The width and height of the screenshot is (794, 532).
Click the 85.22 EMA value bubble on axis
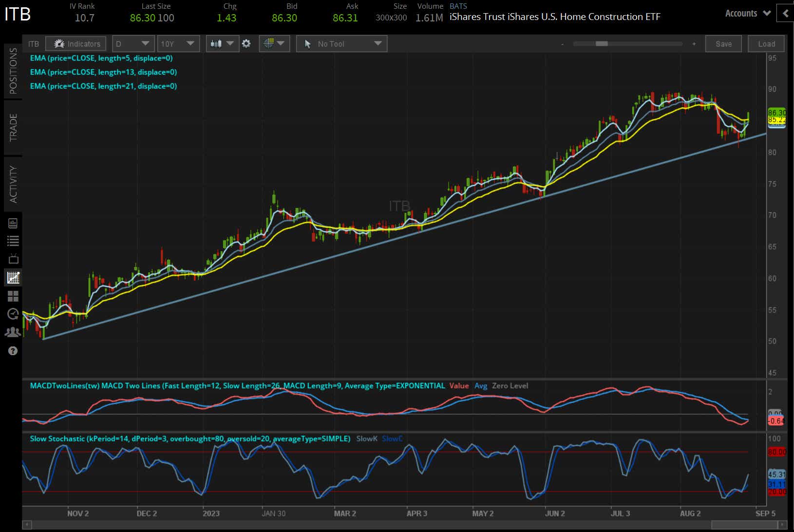point(777,120)
